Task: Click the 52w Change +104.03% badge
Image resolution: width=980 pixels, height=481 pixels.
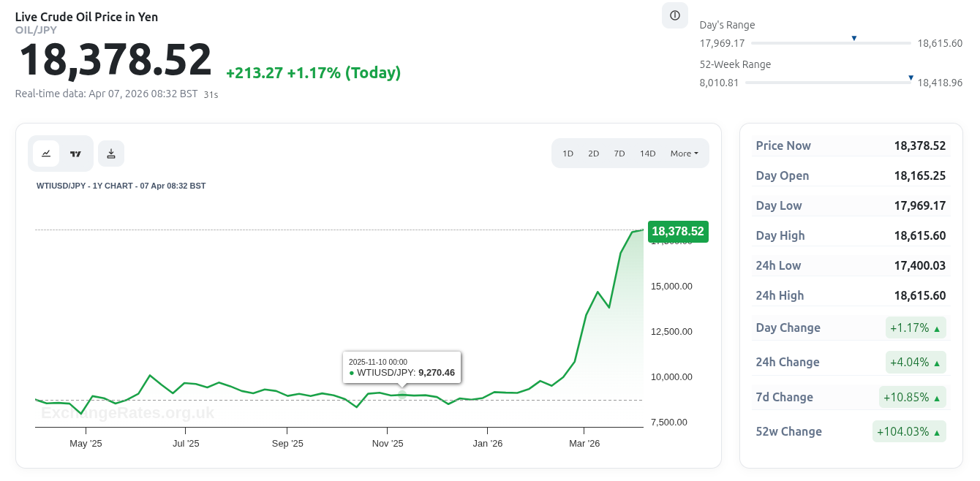Action: (910, 431)
